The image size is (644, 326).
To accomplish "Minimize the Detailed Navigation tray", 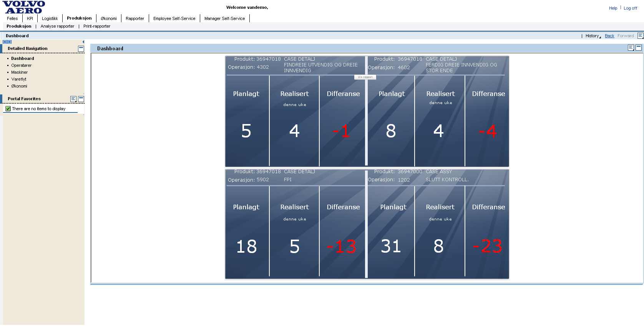I will coord(81,49).
